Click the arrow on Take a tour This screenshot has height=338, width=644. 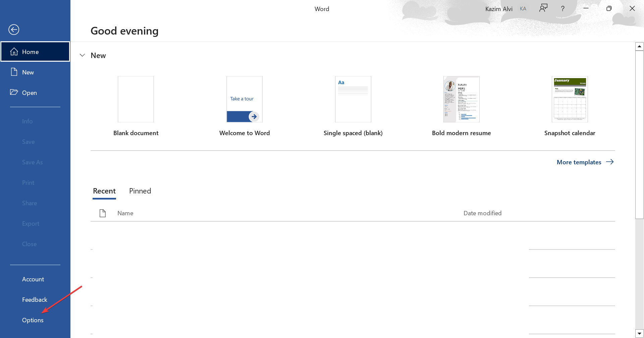click(254, 117)
